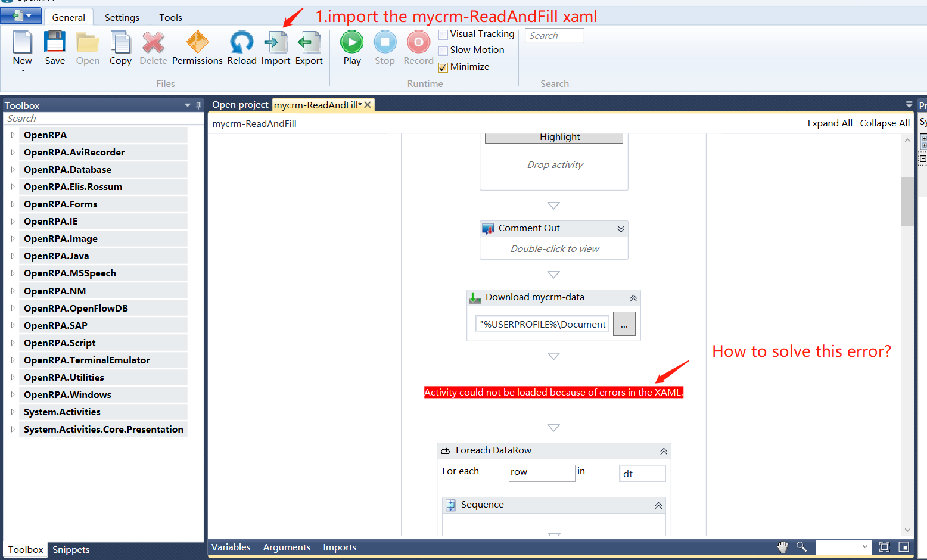Viewport: 927px width, 560px height.
Task: Select OpenRPA.Utilities toolbox item
Action: point(103,377)
